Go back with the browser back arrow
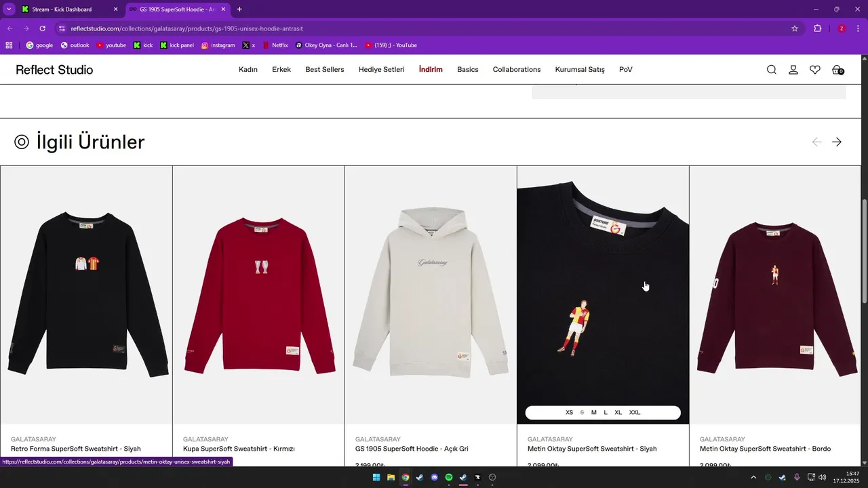 point(10,28)
